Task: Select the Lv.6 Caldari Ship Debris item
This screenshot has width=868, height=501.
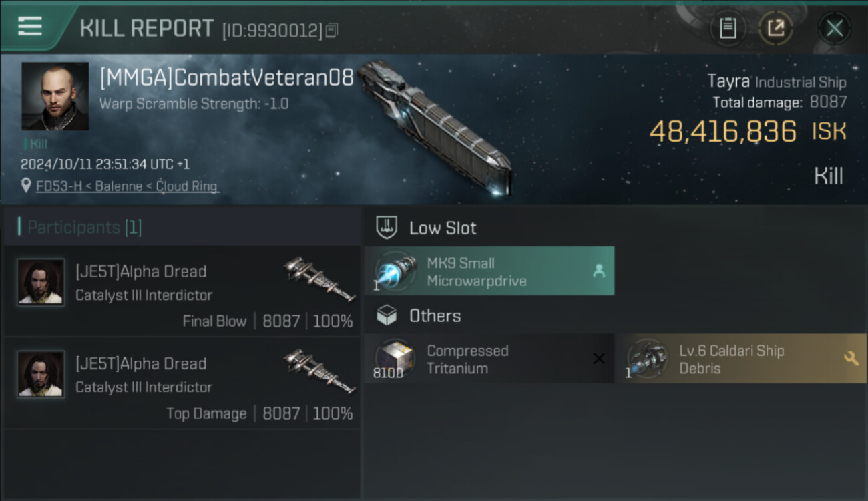Action: pyautogui.click(x=740, y=359)
